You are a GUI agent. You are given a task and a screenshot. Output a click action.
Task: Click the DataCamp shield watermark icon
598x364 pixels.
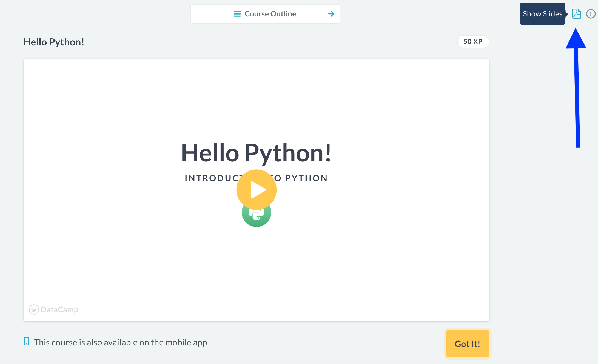click(x=34, y=309)
